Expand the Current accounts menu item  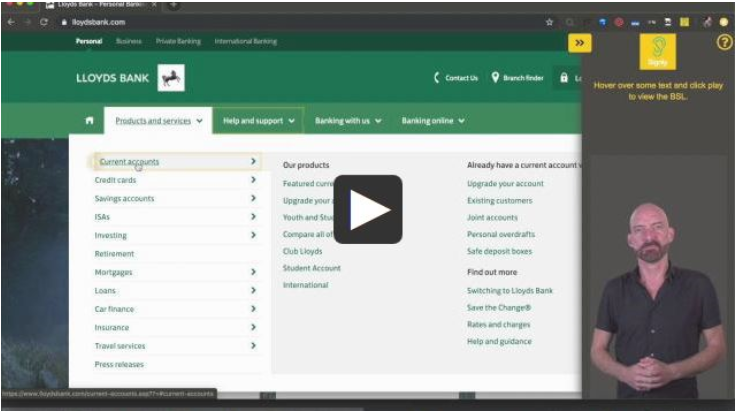coord(177,161)
